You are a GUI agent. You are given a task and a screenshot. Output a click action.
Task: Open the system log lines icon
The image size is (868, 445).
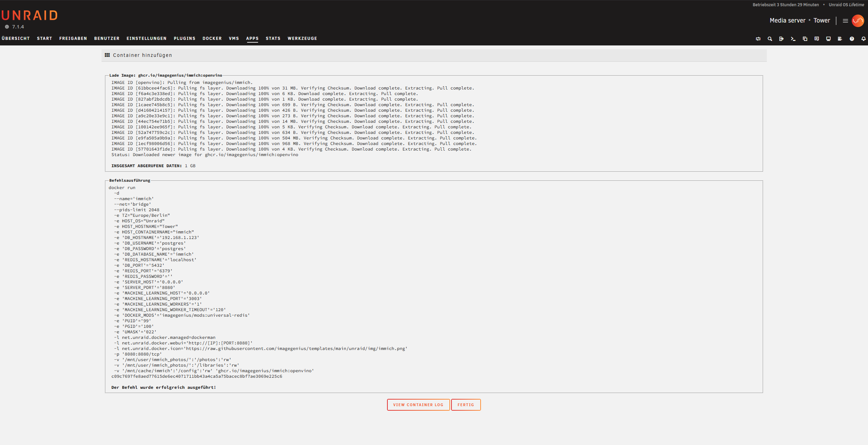pos(840,39)
